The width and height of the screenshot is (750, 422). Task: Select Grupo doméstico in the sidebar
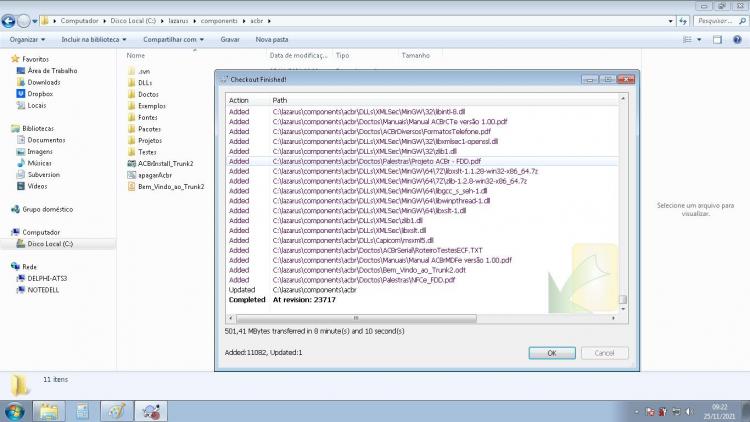[42, 209]
